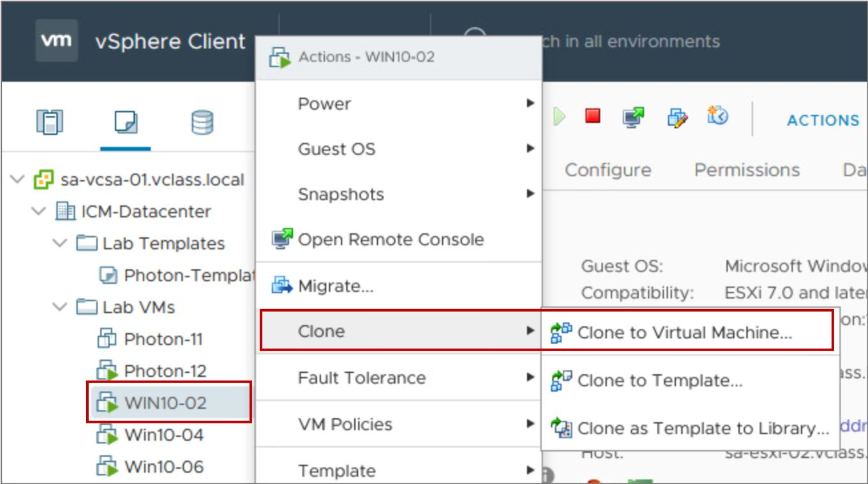The height and width of the screenshot is (484, 868).
Task: Click the red Power Off toolbar icon
Action: [x=593, y=116]
